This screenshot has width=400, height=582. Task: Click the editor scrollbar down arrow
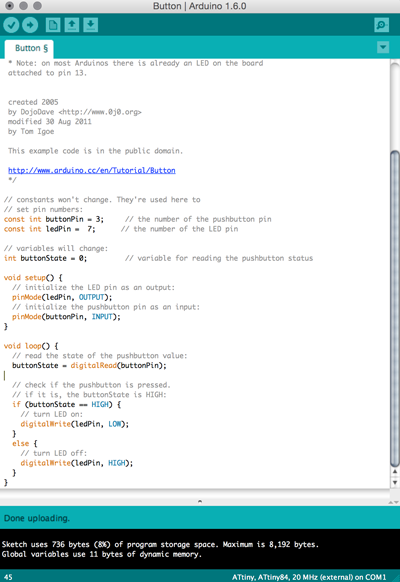click(395, 483)
